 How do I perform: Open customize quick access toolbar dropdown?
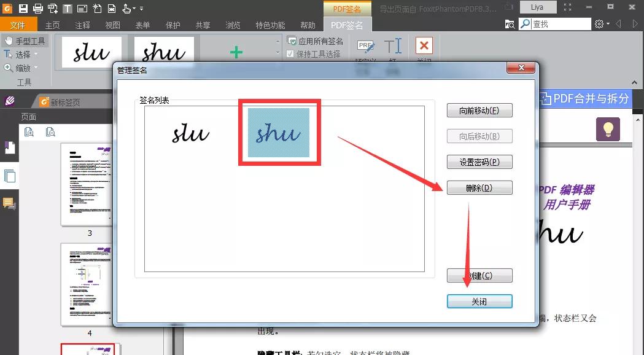pyautogui.click(x=141, y=8)
